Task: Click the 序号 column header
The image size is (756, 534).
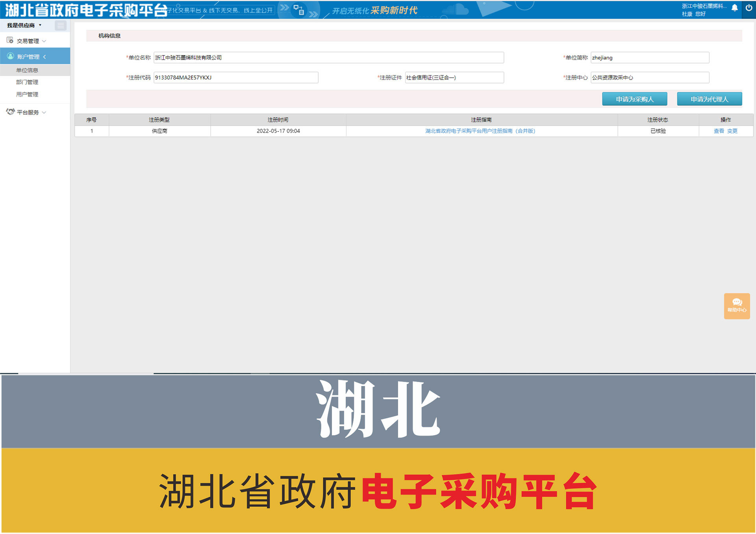Action: (91, 120)
